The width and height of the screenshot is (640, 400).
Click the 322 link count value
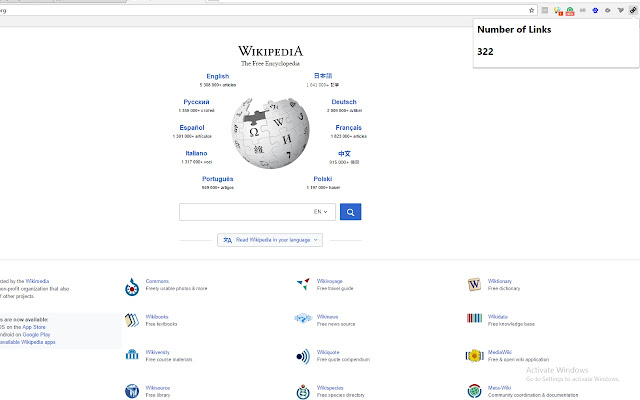point(485,52)
